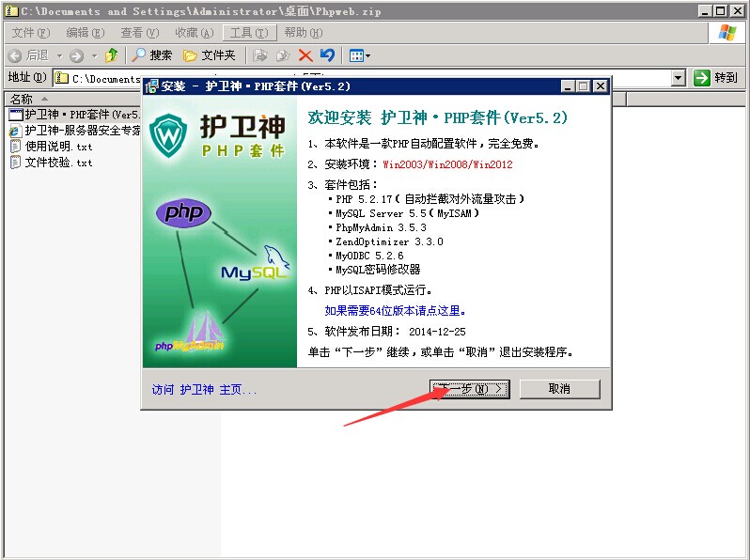750x560 pixels.
Task: Open the 查看(V) menu
Action: (140, 33)
